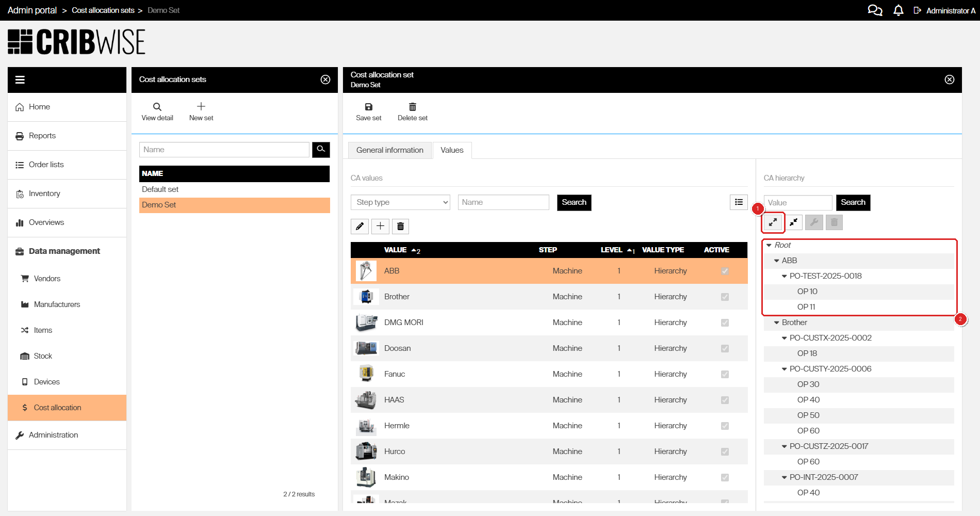Select Default set in the list

click(234, 189)
